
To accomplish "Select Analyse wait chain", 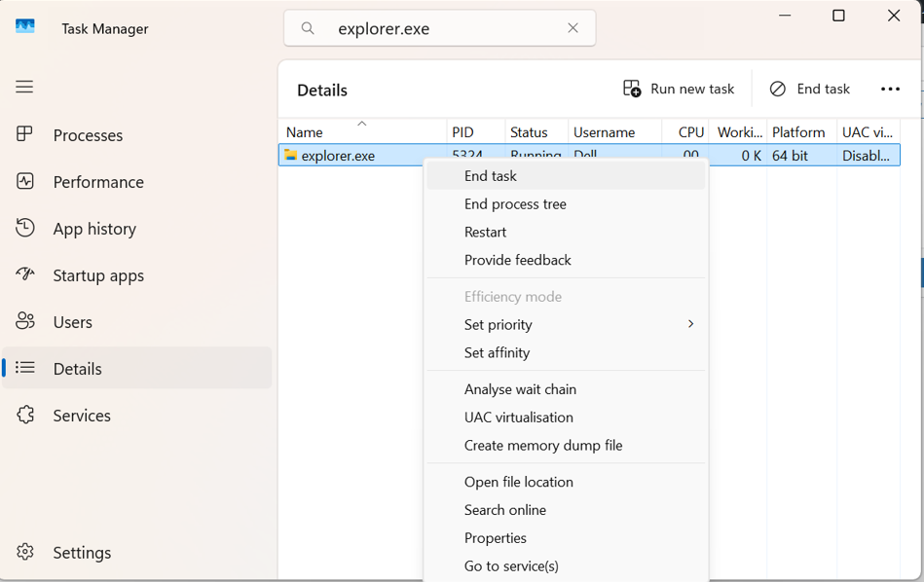I will (566, 388).
